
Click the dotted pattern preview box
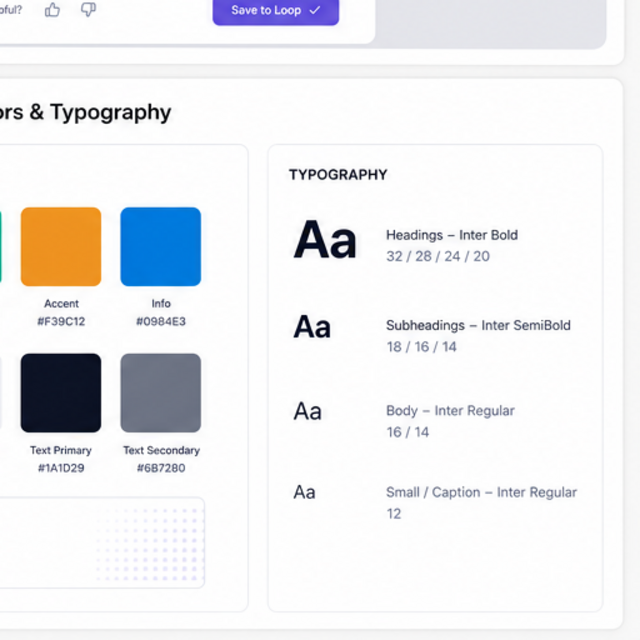[102, 542]
